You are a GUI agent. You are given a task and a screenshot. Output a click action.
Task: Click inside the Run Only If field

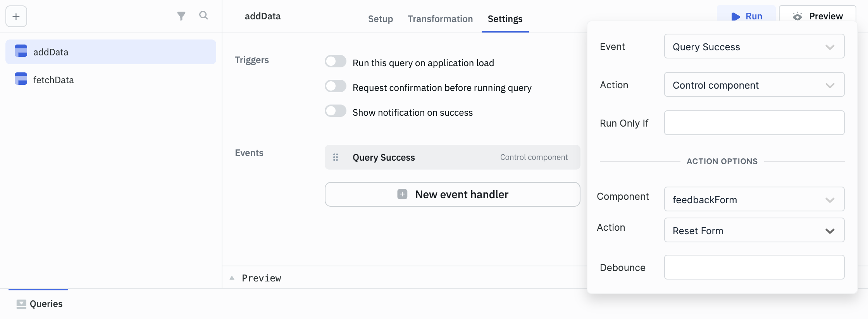[754, 123]
